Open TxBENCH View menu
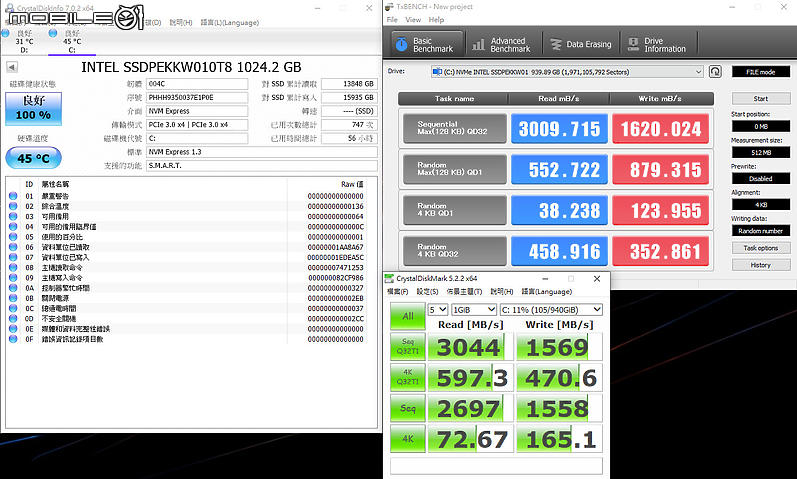Image resolution: width=797 pixels, height=479 pixels. tap(413, 20)
